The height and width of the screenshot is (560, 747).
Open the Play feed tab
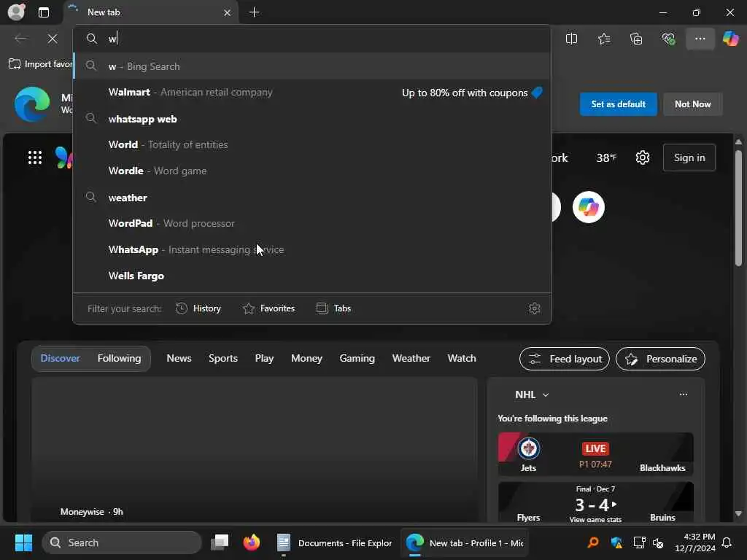click(264, 359)
